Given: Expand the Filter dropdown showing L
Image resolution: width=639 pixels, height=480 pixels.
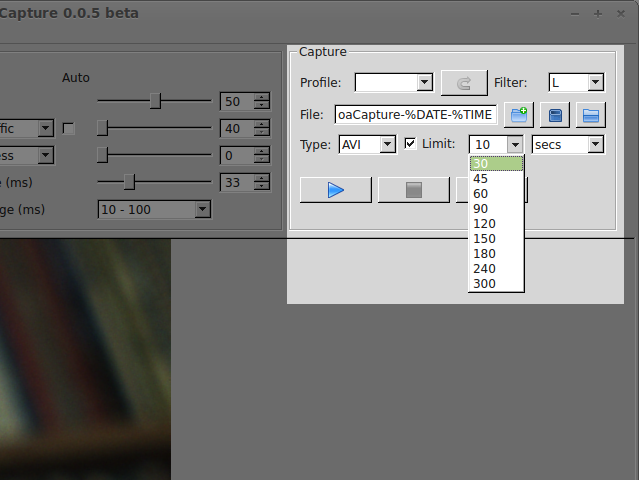Looking at the screenshot, I should 576,83.
